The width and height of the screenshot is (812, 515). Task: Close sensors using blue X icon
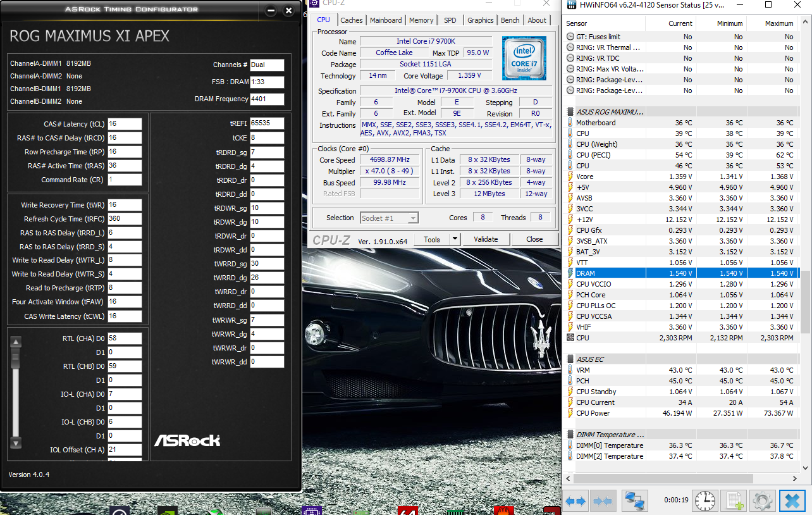click(792, 500)
